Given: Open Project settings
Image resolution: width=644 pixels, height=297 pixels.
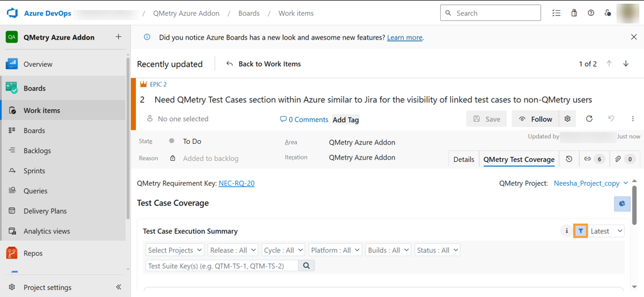Looking at the screenshot, I should point(47,287).
